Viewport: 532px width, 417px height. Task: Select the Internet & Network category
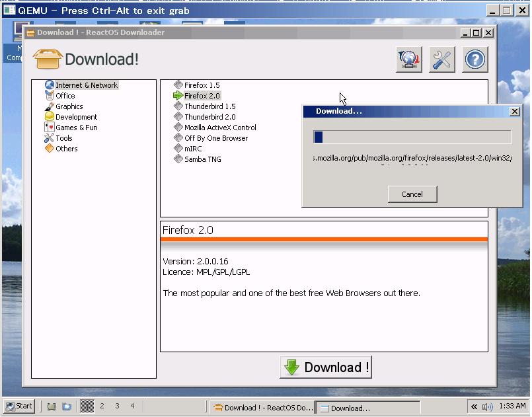click(x=87, y=85)
